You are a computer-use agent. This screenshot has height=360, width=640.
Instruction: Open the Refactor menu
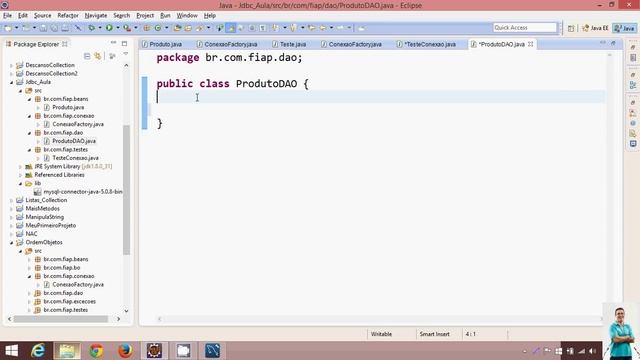68,16
